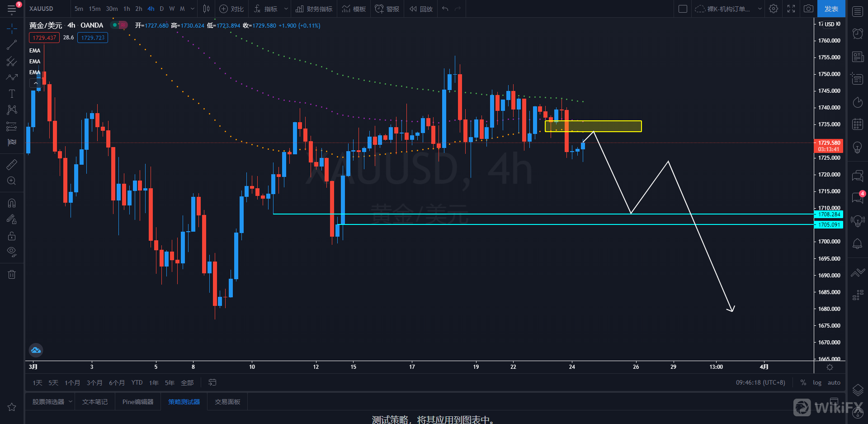868x424 pixels.
Task: Activate the zoom in tool
Action: (x=12, y=181)
